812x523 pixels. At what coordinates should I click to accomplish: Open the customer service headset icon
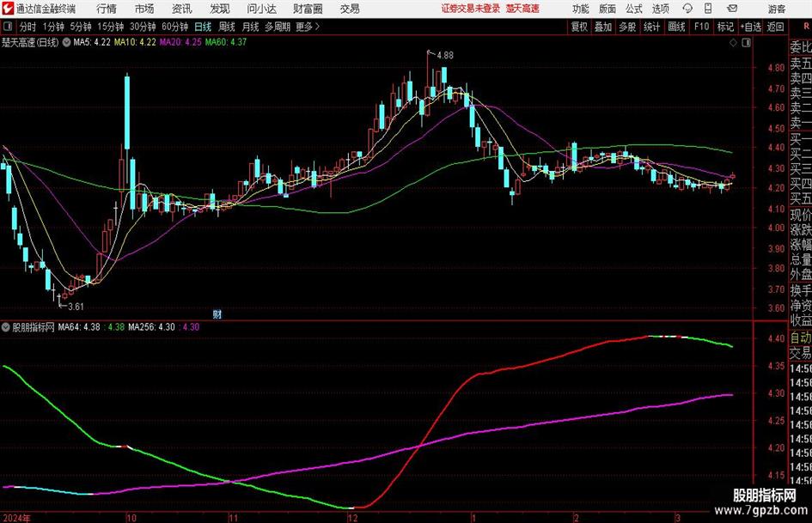point(687,9)
